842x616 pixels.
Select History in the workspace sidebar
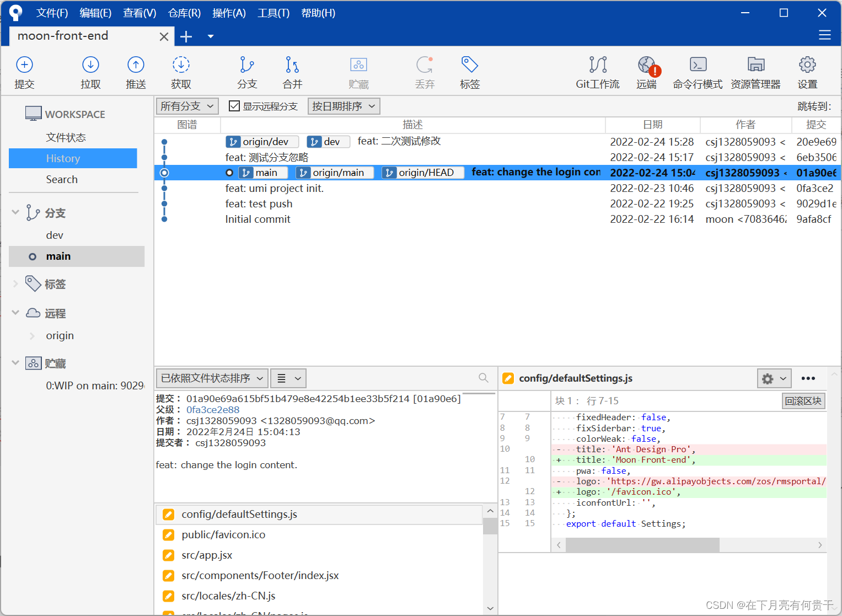[x=73, y=158]
